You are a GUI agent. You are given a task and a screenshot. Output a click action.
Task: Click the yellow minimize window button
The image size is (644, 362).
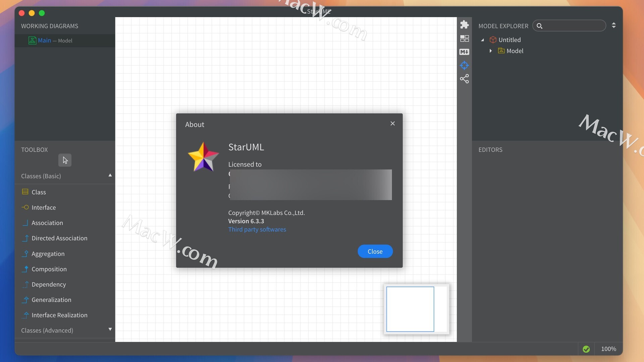click(x=32, y=13)
